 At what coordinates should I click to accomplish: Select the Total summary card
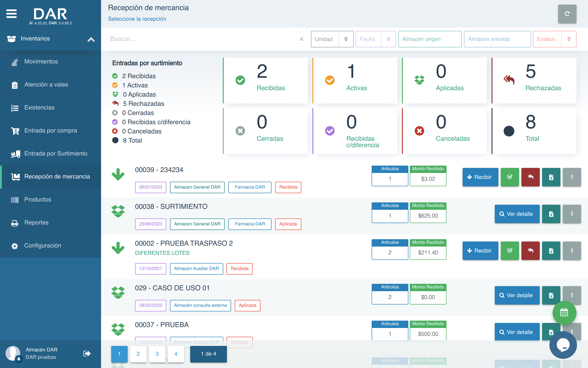tap(534, 131)
